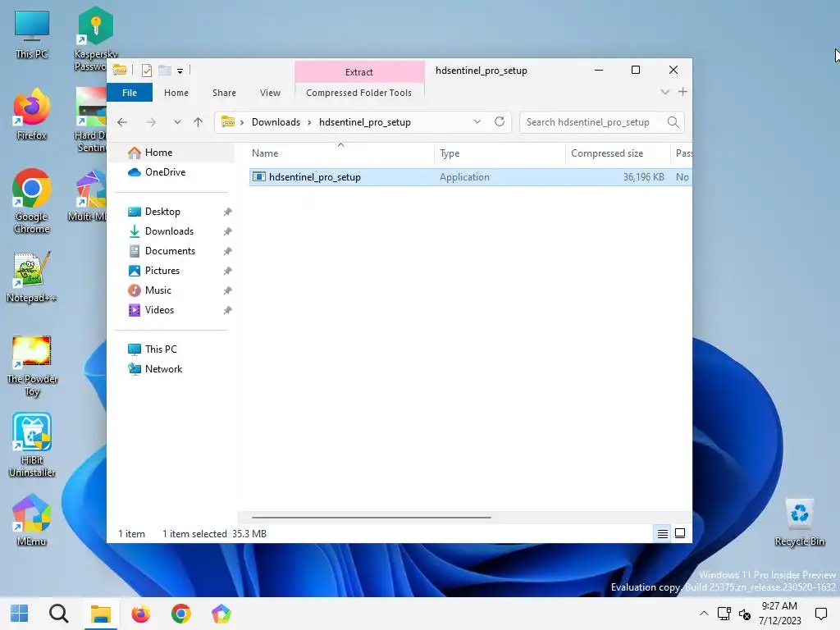
Task: Select the Google Chrome desktop shortcut
Action: click(32, 202)
